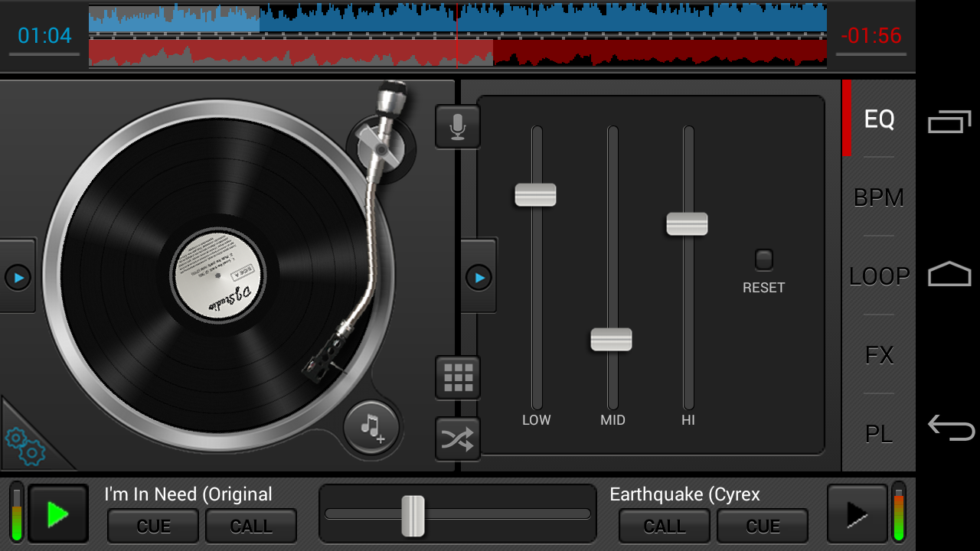
Task: Open the microphone input control
Action: tap(457, 127)
